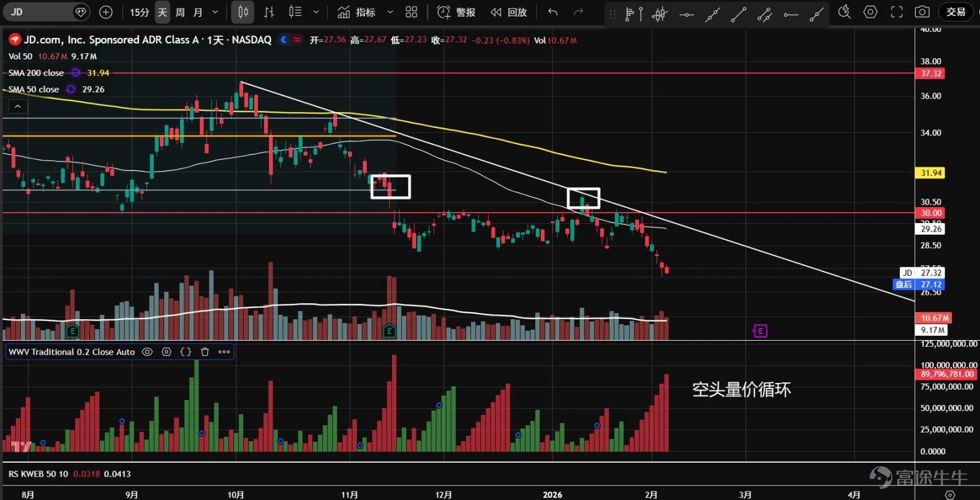Add a symbol with the plus circle icon
The height and width of the screenshot is (500, 980).
[x=106, y=12]
